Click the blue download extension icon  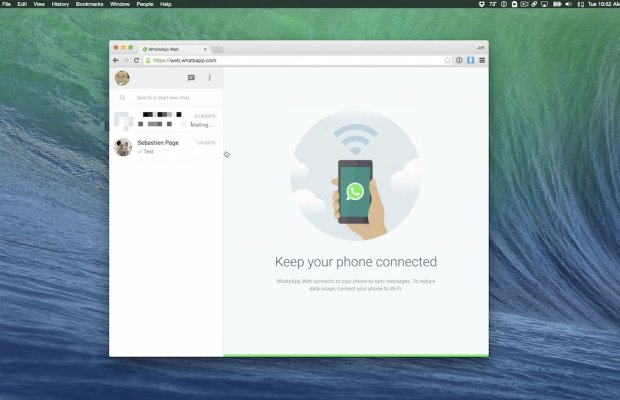point(471,60)
